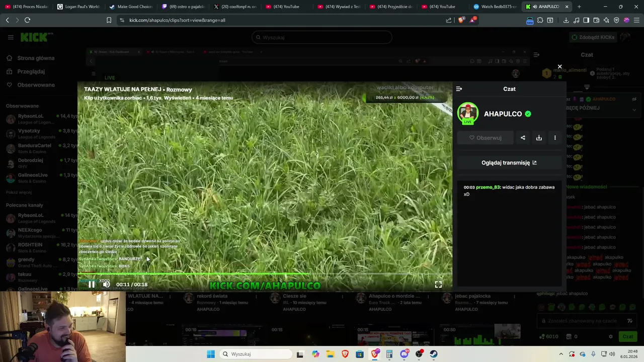Open Brave Wallet
The height and width of the screenshot is (362, 644).
tap(596, 20)
